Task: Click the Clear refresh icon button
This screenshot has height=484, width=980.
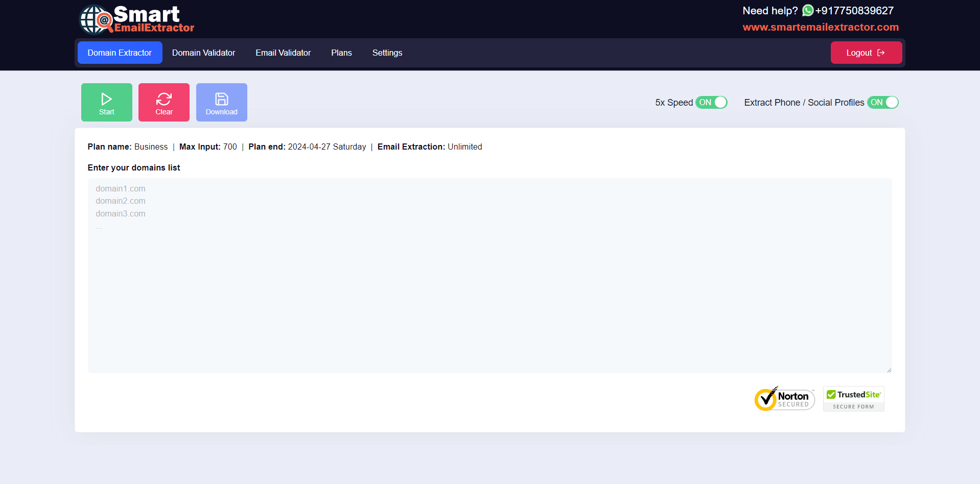Action: 164,102
